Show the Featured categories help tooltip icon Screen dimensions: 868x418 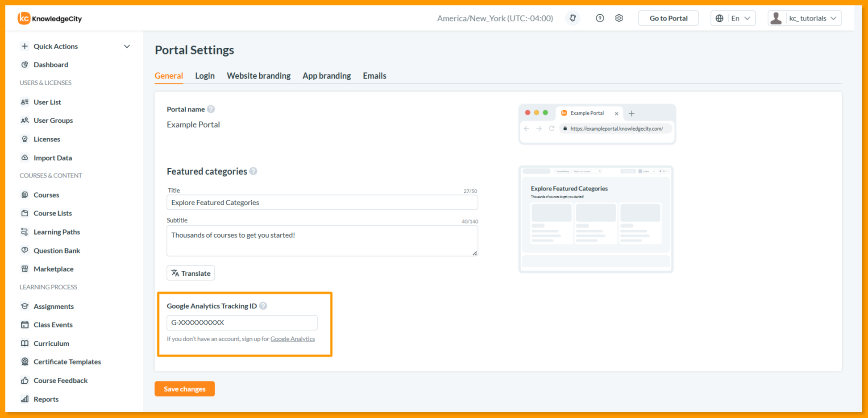coord(253,171)
